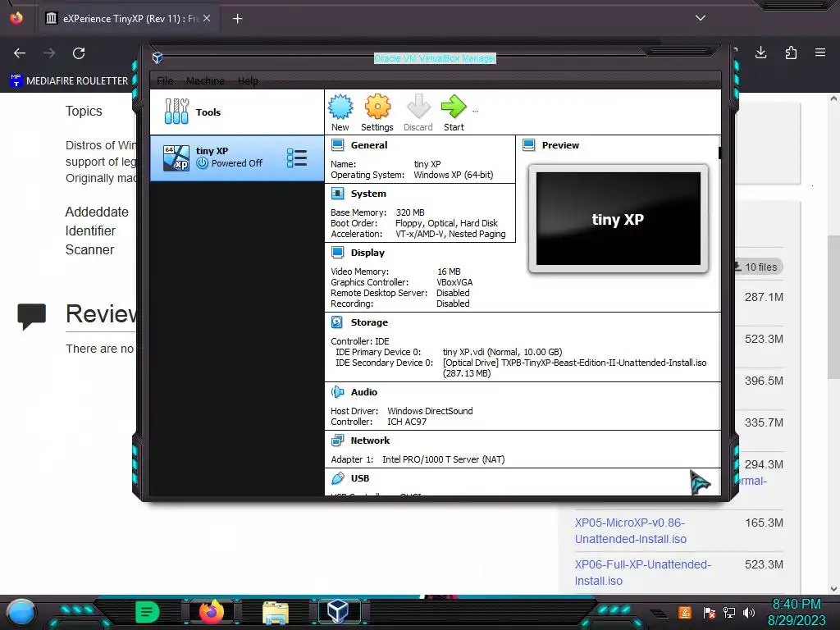Click the orange tray application icon

click(685, 613)
